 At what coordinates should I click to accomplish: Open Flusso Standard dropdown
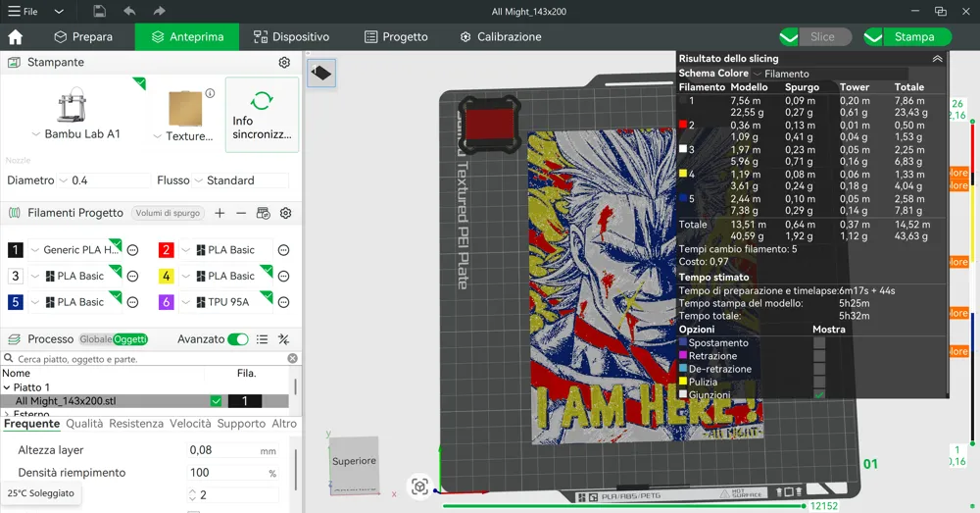click(241, 180)
